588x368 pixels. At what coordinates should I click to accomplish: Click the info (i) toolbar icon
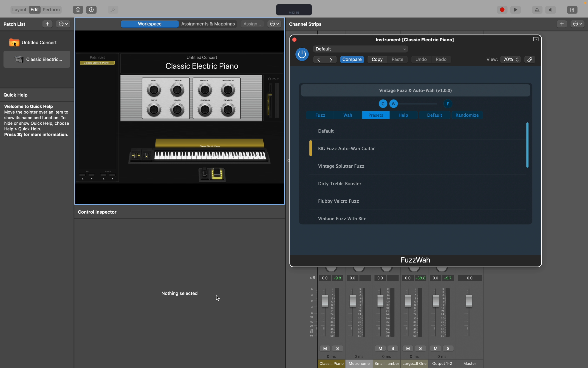tap(78, 10)
